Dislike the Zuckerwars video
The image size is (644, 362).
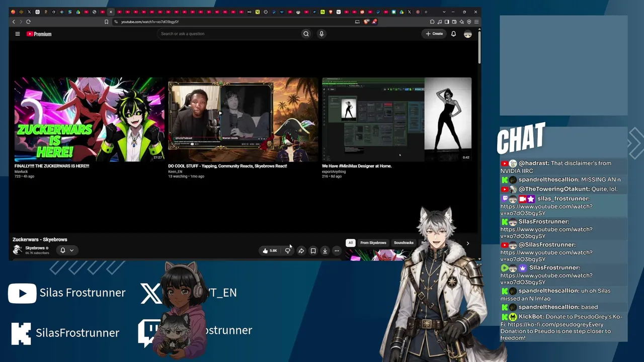tap(288, 250)
